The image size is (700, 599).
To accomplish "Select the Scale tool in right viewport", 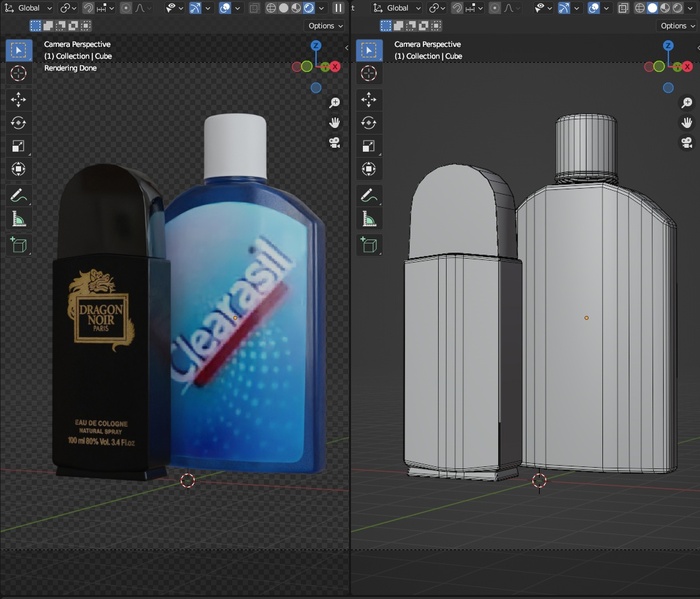I will tap(369, 146).
